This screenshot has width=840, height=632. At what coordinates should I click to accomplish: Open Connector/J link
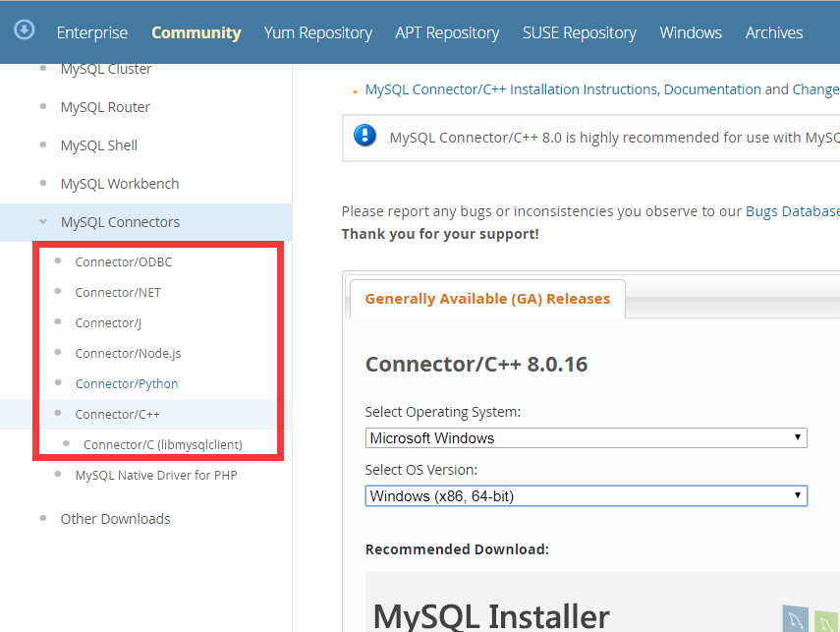pyautogui.click(x=108, y=323)
